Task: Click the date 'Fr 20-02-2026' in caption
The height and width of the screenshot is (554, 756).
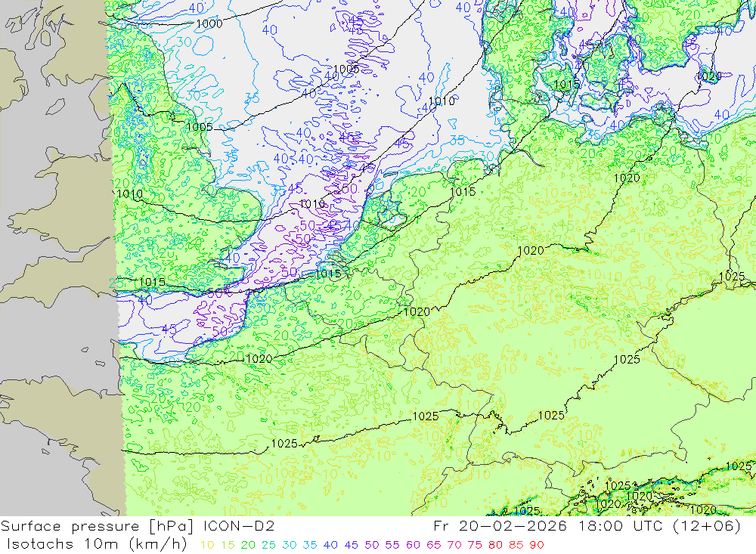Action: (x=500, y=525)
